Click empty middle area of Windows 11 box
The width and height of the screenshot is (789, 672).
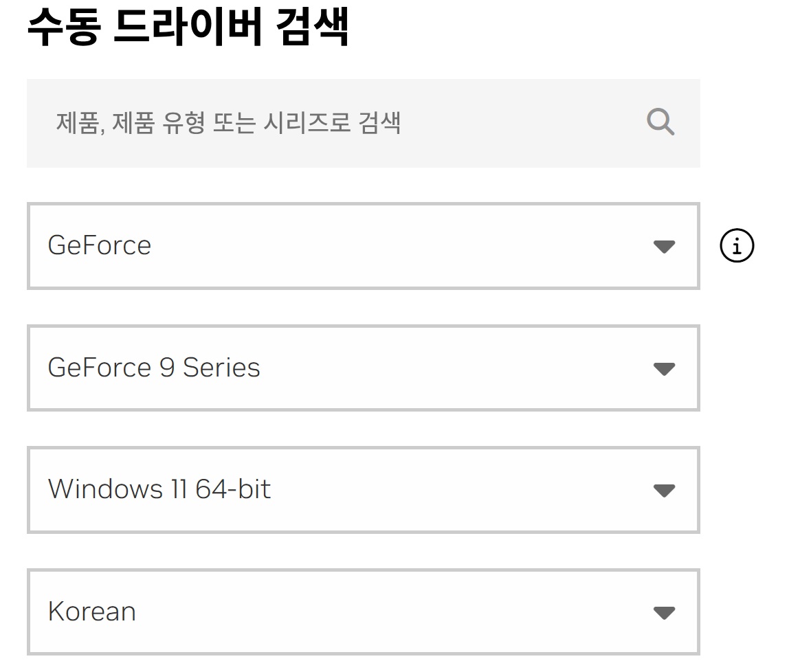pos(454,490)
